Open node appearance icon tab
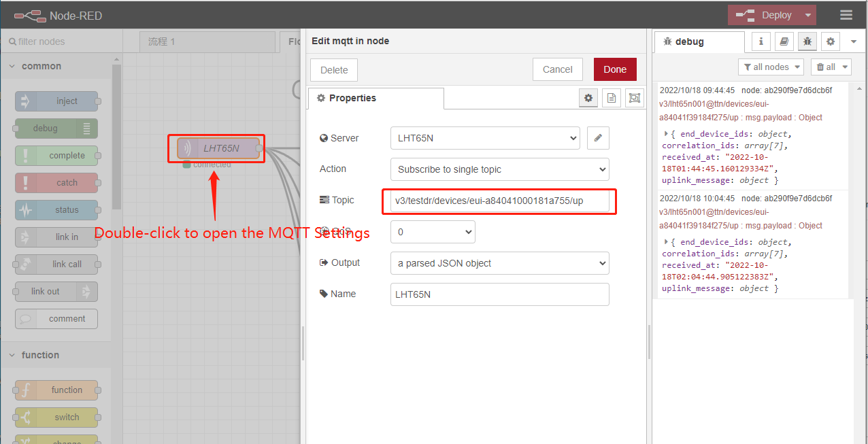The image size is (868, 444). [635, 99]
